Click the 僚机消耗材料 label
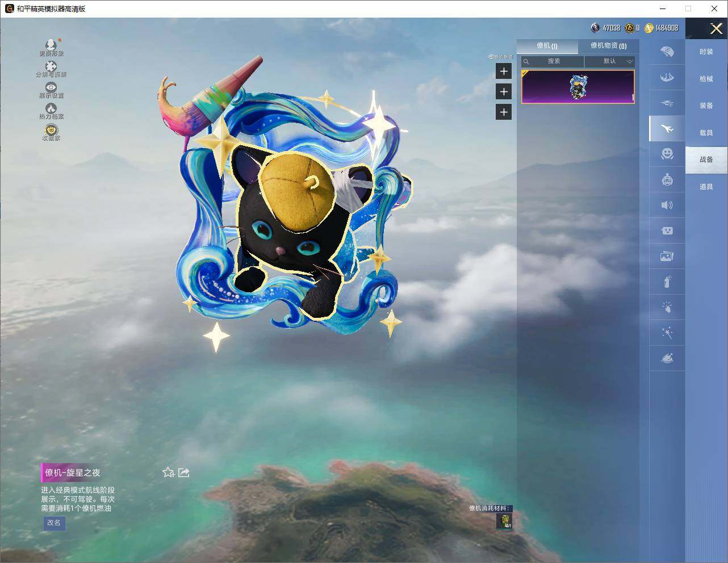728x563 pixels. tap(489, 508)
